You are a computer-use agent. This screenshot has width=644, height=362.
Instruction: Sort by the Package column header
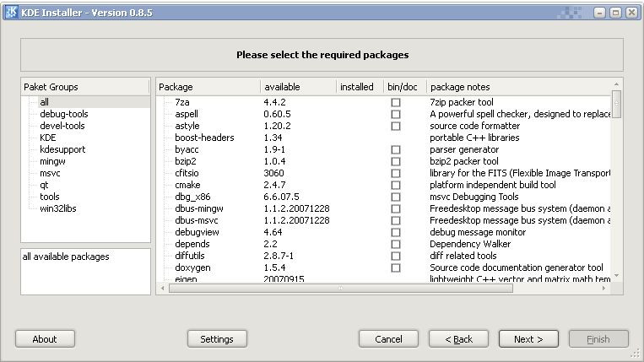point(208,87)
